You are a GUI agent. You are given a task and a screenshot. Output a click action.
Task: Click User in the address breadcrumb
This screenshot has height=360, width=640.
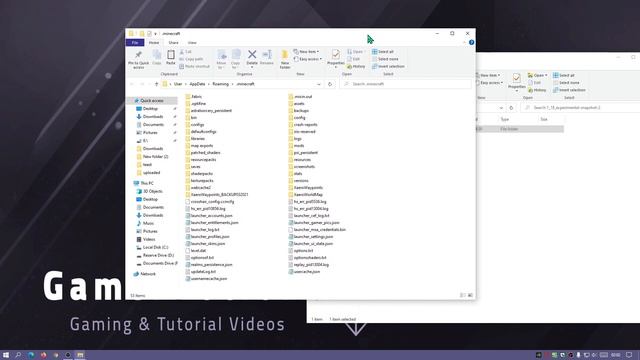(x=178, y=84)
